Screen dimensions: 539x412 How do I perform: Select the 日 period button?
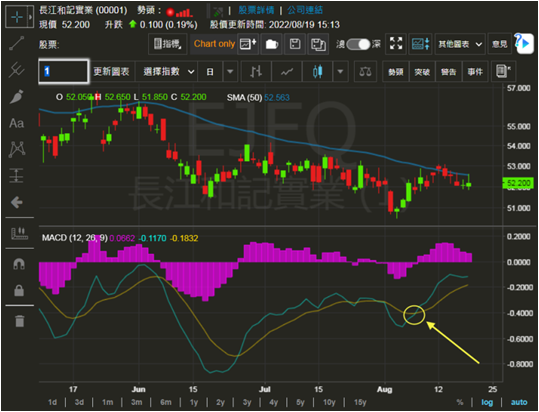point(210,71)
